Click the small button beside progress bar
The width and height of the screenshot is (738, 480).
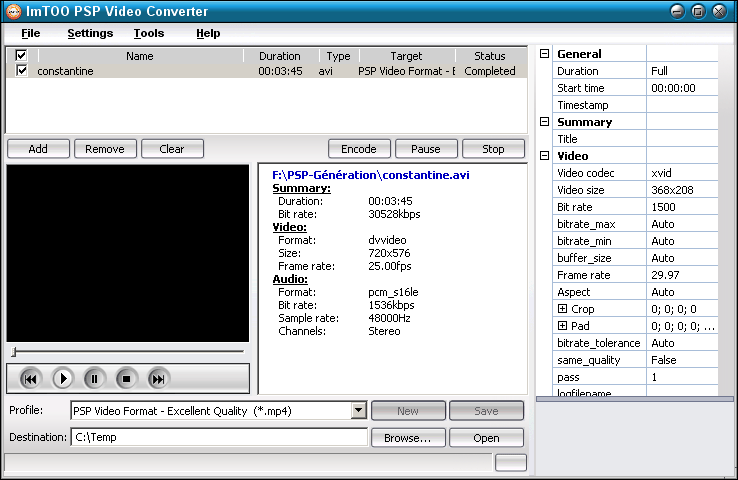tap(511, 463)
